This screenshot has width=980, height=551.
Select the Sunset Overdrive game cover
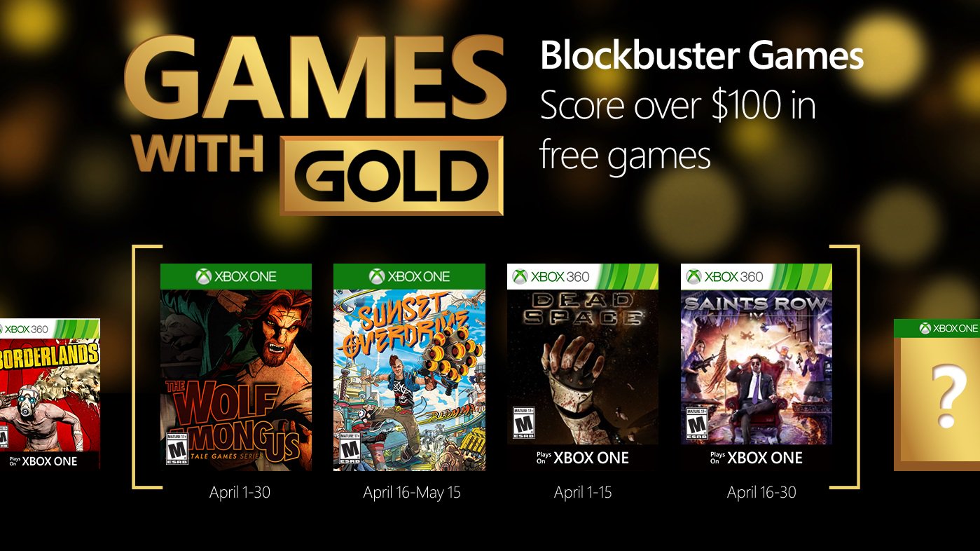409,372
